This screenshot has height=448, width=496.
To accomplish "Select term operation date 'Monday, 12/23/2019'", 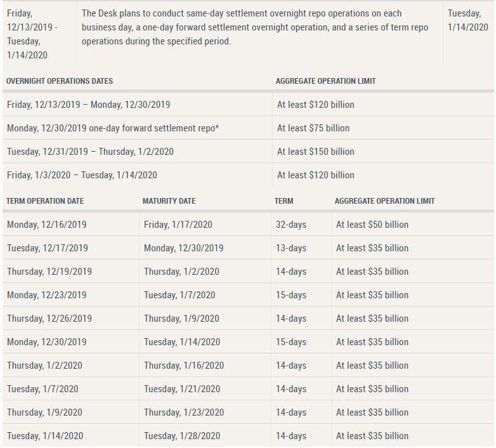I will 46,295.
